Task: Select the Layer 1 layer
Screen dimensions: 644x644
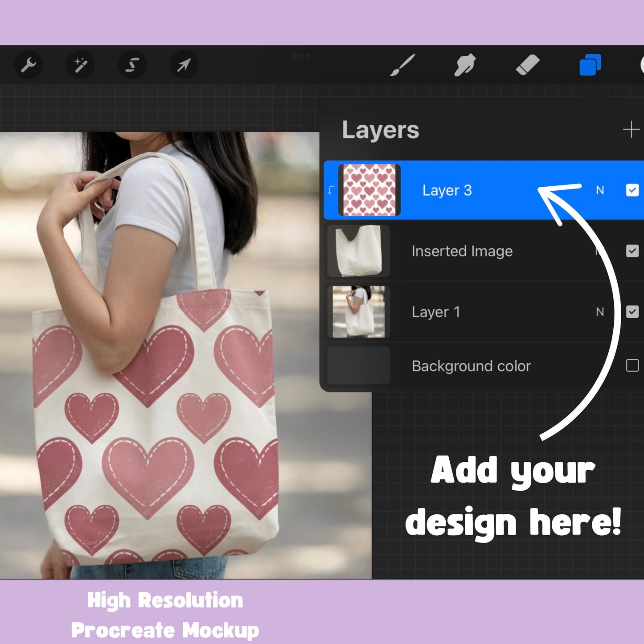Action: click(x=436, y=312)
